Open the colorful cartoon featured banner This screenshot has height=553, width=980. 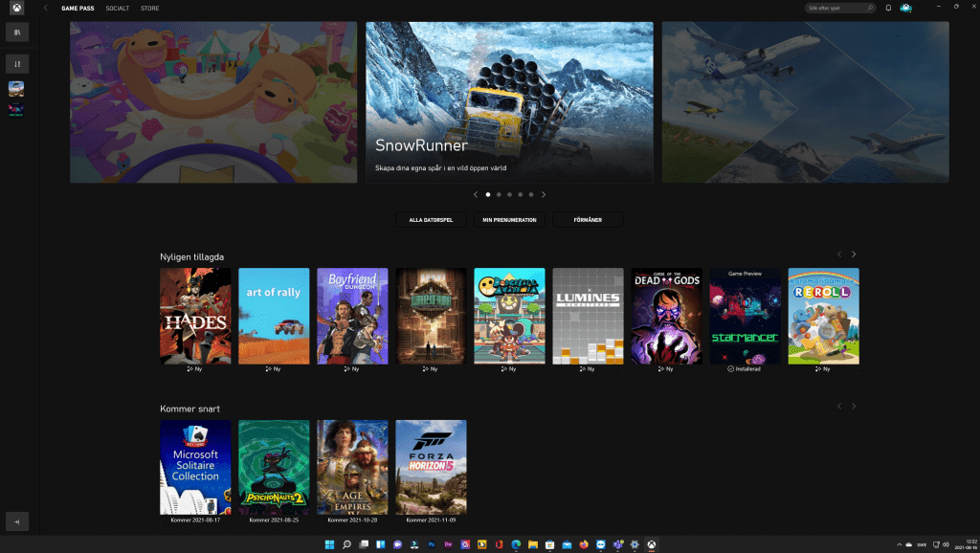pos(213,102)
